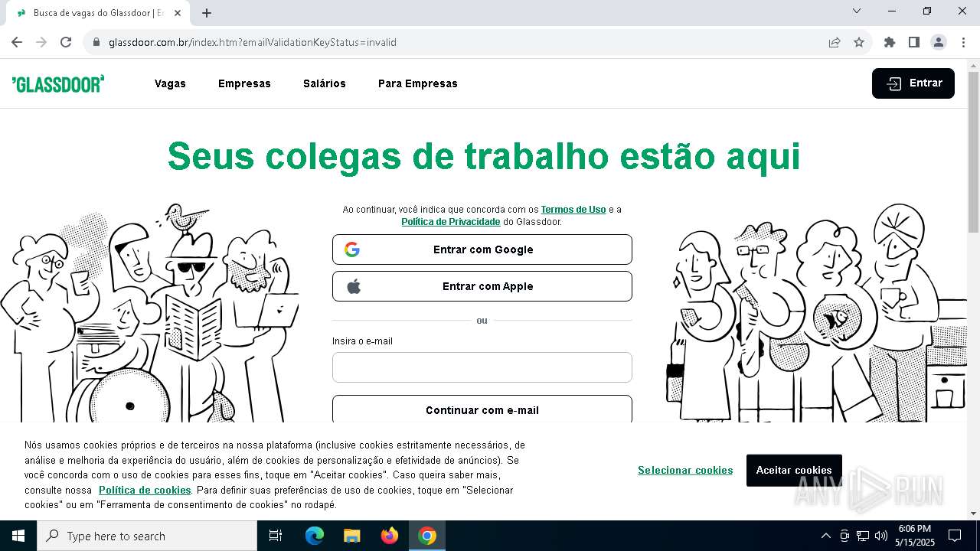The image size is (980, 551).
Task: Open the Salários menu
Action: coord(325,83)
